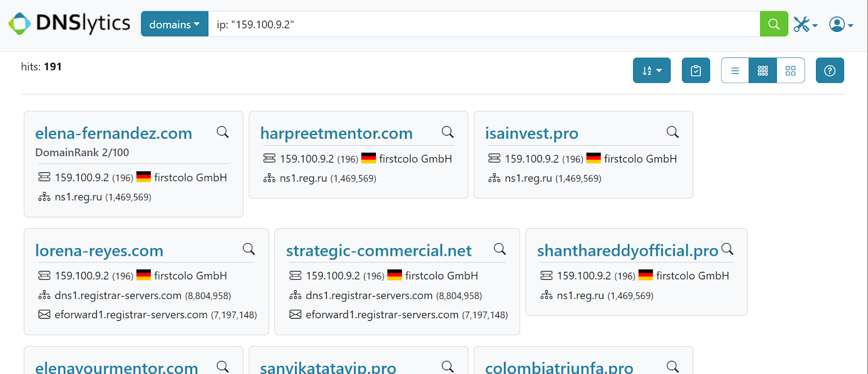Click server icon in harpreetmentor.com card
Image resolution: width=868 pixels, height=374 pixels.
(x=269, y=158)
